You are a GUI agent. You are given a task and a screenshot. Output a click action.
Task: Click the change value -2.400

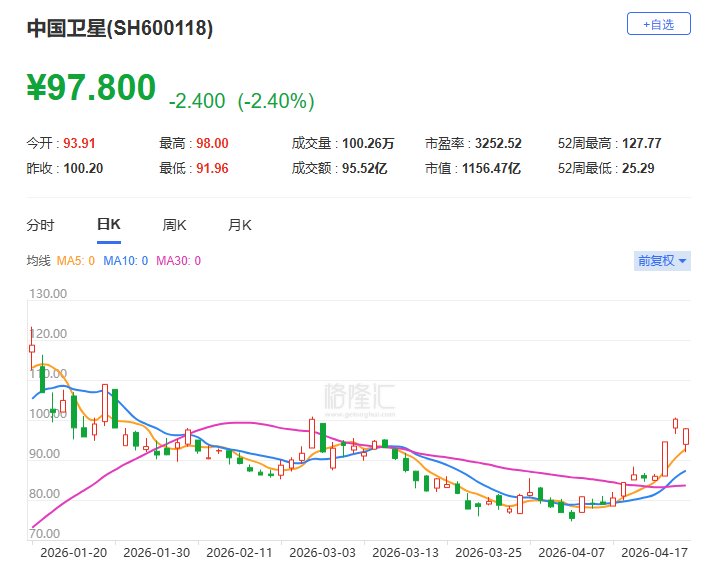(197, 101)
